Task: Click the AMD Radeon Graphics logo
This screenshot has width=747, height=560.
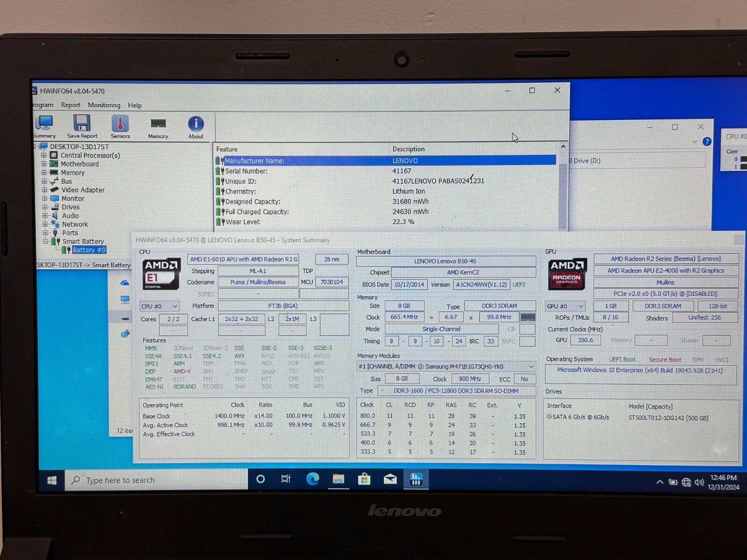Action: (567, 274)
